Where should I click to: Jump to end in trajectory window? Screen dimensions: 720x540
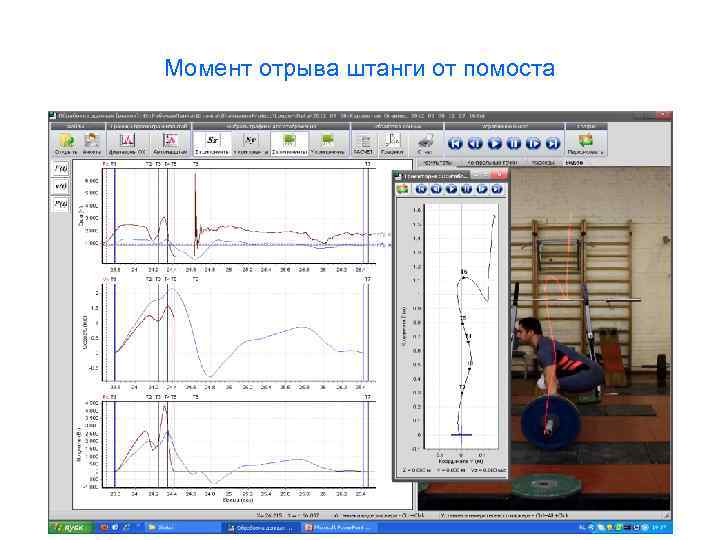click(496, 189)
